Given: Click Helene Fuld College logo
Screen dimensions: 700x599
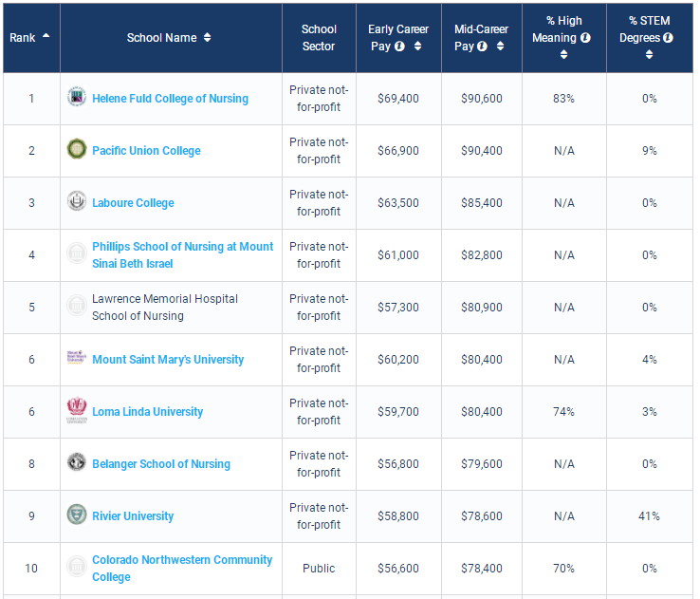Looking at the screenshot, I should (x=77, y=97).
